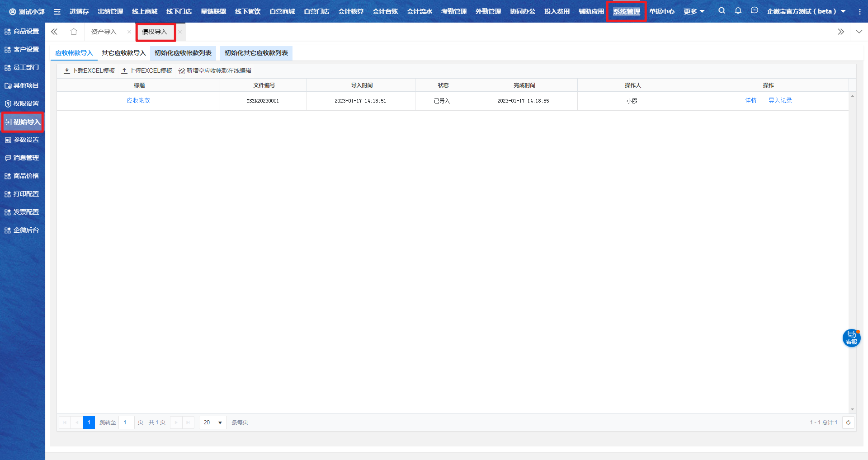Click the table refresh icon
This screenshot has height=460, width=868.
click(848, 422)
